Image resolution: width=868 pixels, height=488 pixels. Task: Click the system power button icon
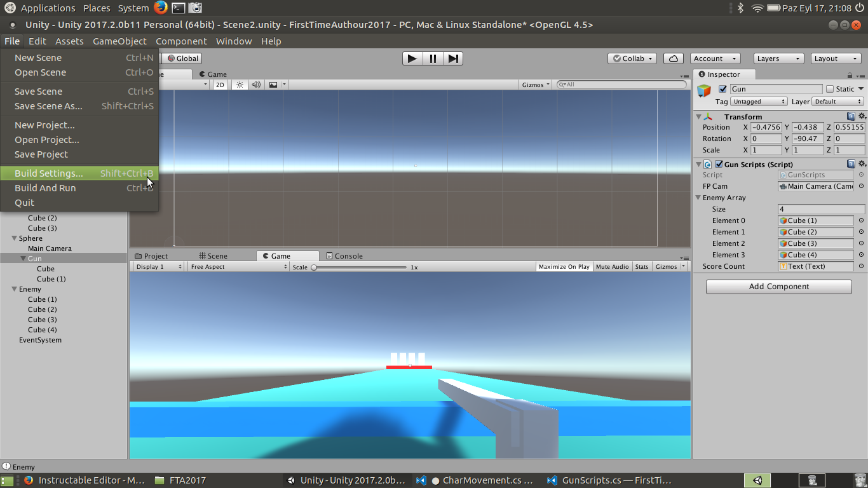(860, 8)
